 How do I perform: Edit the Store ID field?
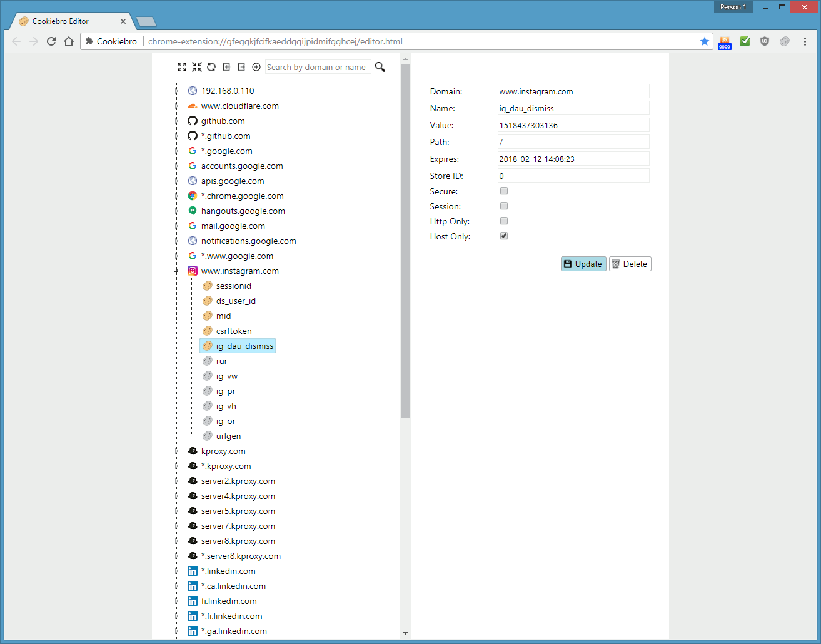click(573, 176)
